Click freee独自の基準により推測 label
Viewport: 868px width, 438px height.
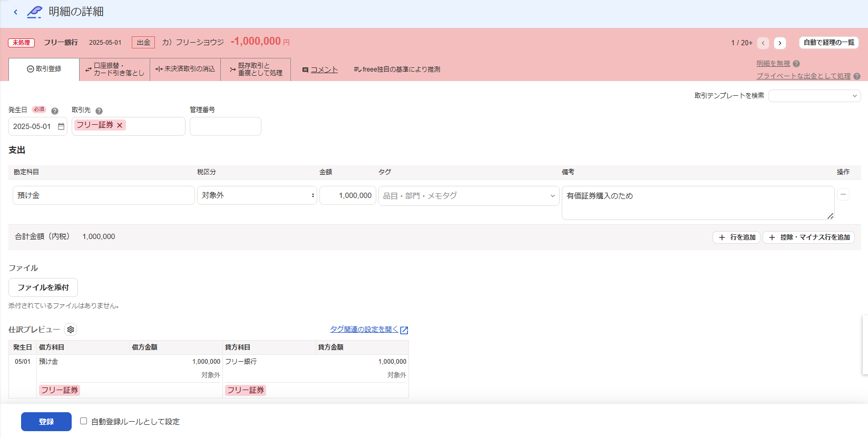pyautogui.click(x=397, y=69)
